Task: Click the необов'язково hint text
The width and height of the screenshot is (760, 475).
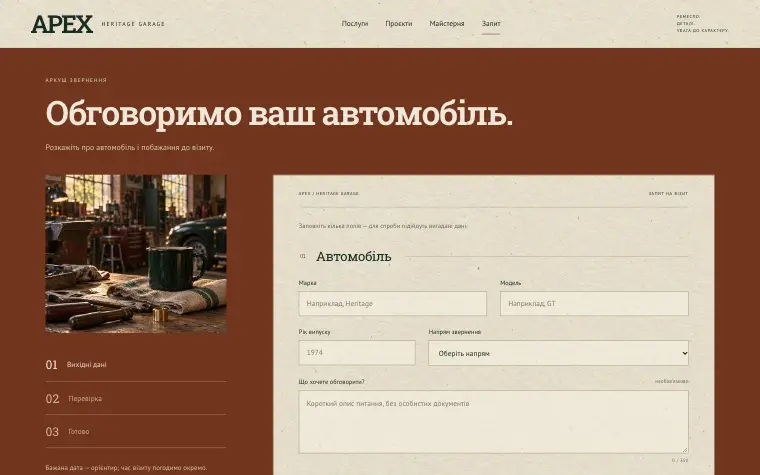Action: tap(672, 381)
